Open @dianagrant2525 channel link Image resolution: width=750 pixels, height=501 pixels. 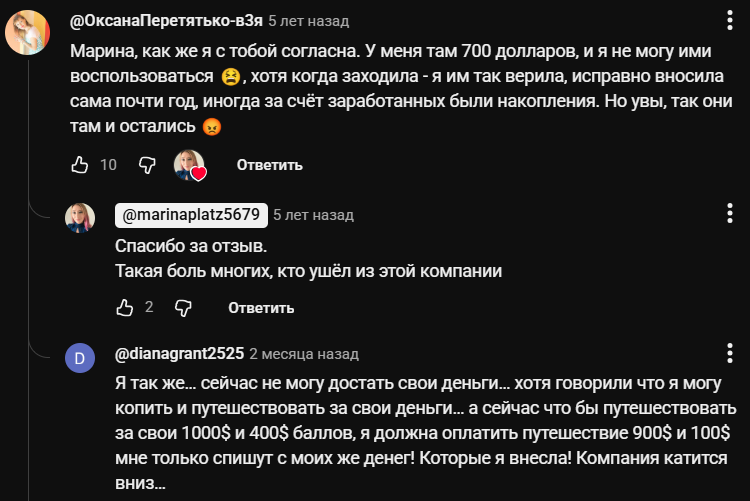pos(178,354)
